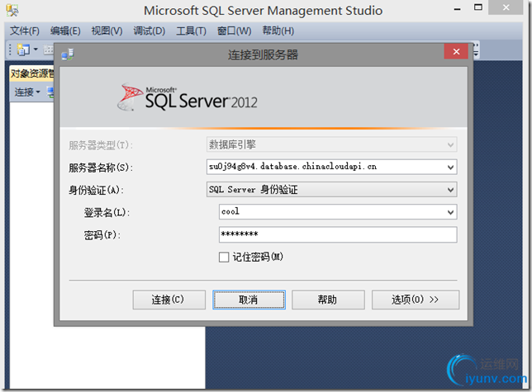Click the Object Explorer server icon beside 连接
The height and width of the screenshot is (392, 532).
[50, 92]
